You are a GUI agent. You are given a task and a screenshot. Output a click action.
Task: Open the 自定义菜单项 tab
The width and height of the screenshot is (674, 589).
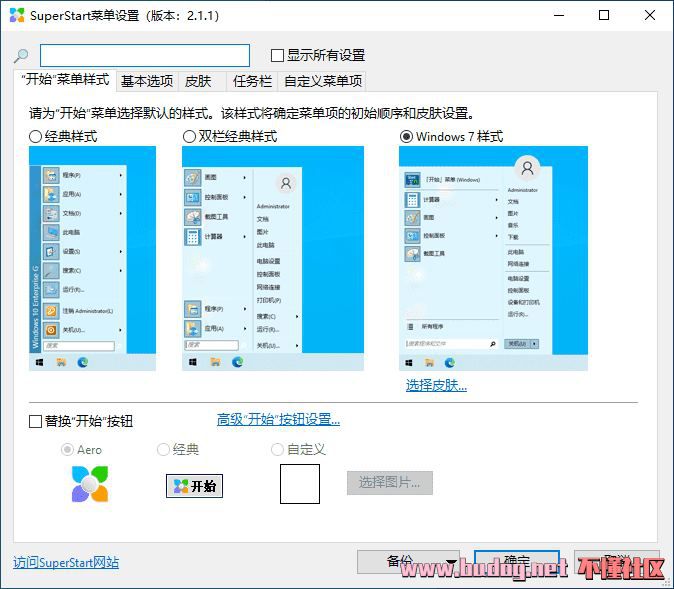(322, 82)
